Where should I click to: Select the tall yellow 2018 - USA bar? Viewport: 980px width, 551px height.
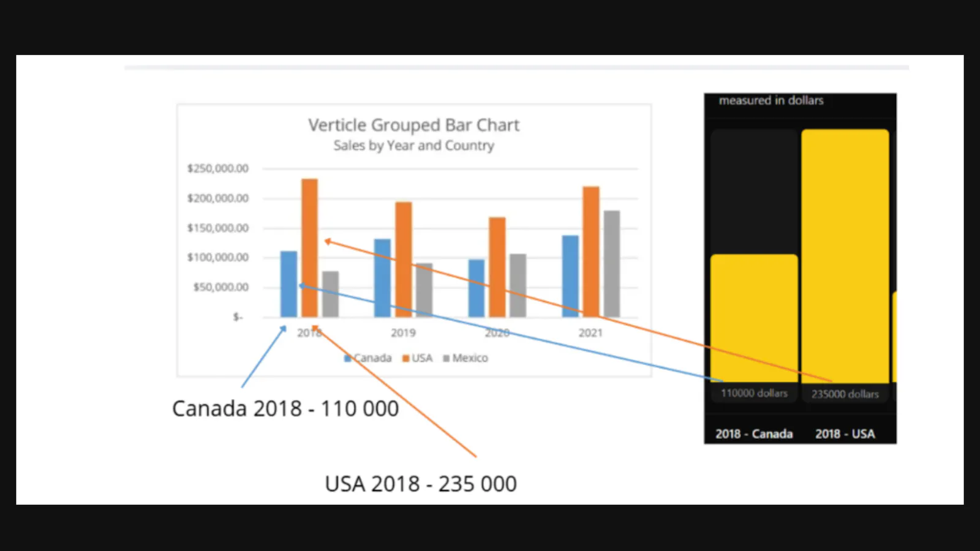click(845, 256)
